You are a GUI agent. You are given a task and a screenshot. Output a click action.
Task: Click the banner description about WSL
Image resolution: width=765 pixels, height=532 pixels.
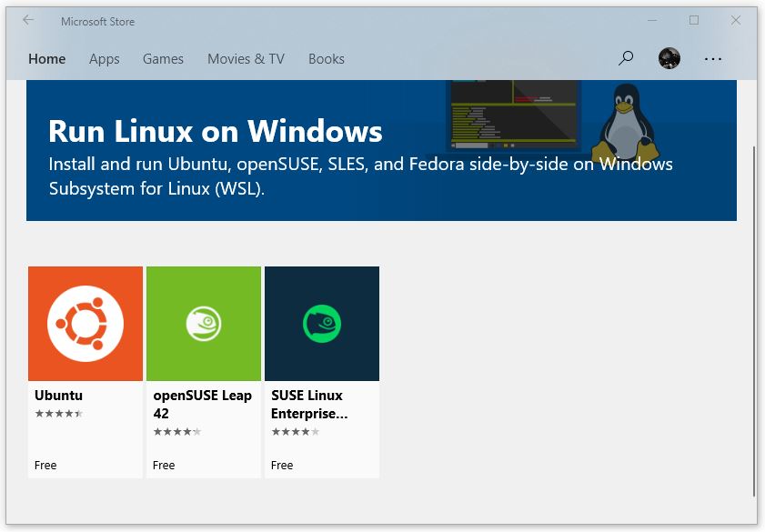pyautogui.click(x=360, y=176)
